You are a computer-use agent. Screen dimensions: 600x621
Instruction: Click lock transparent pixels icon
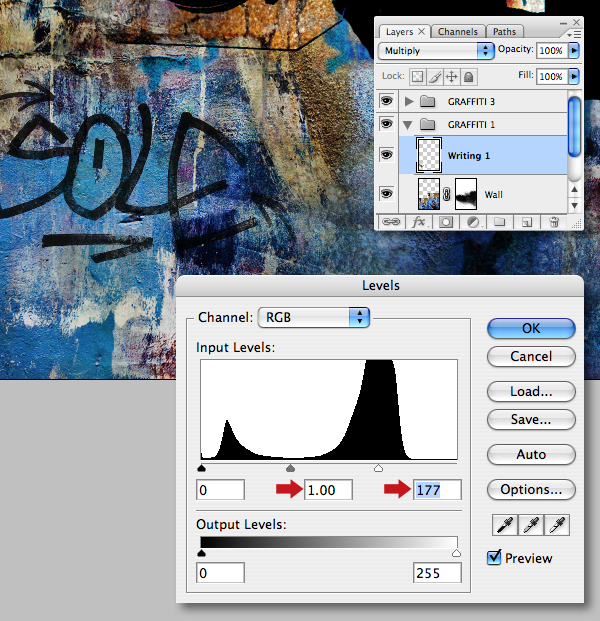tap(417, 76)
